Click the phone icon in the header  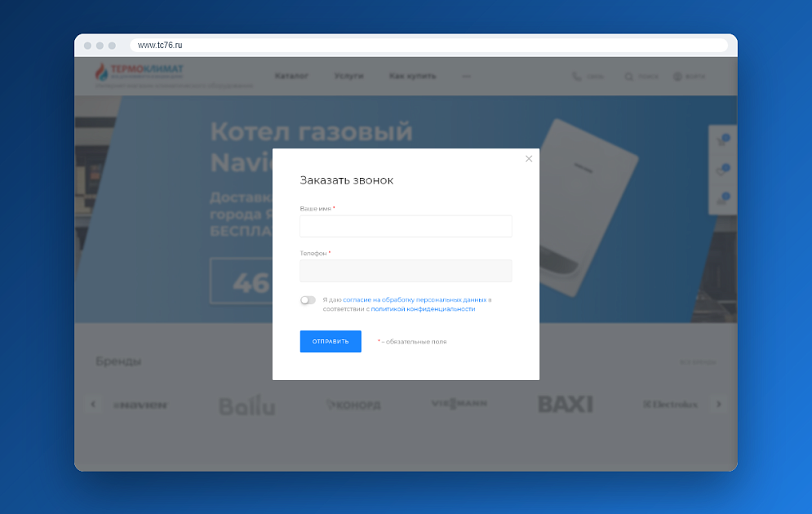[576, 77]
